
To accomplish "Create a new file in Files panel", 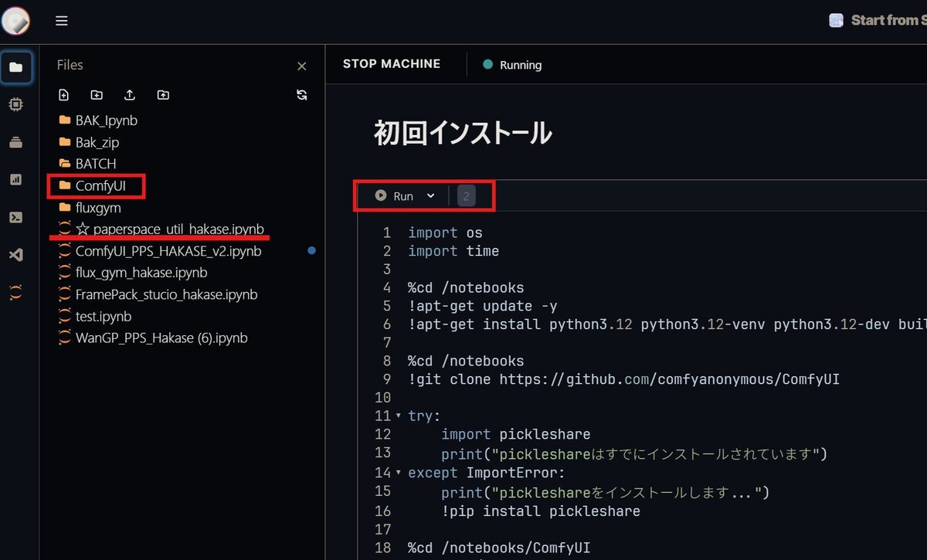I will [64, 95].
